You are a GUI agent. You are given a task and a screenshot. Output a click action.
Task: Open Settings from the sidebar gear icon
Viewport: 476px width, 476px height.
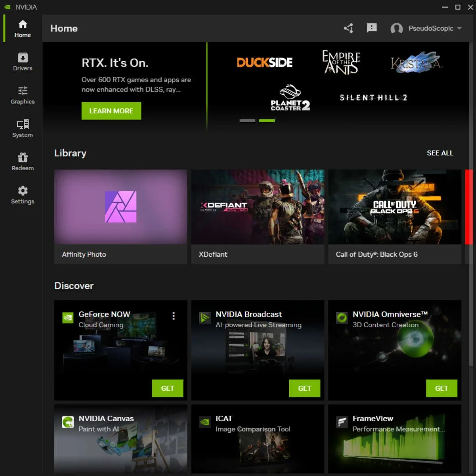22,194
